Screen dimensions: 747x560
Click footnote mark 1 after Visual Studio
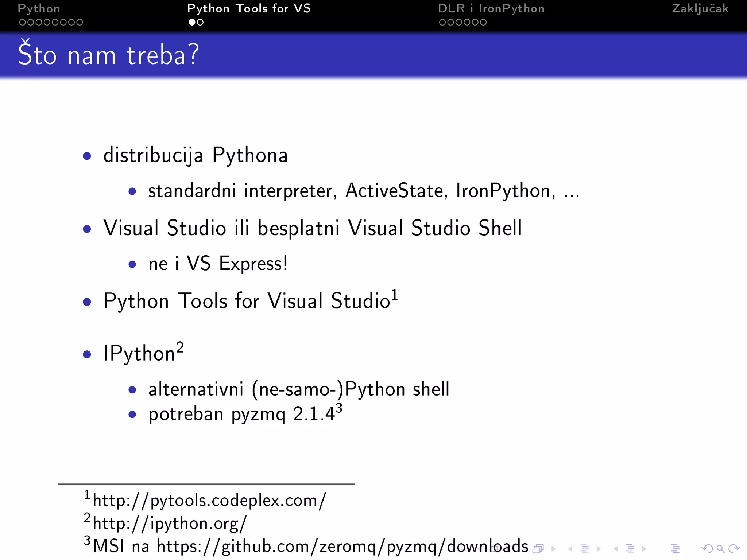pyautogui.click(x=395, y=294)
